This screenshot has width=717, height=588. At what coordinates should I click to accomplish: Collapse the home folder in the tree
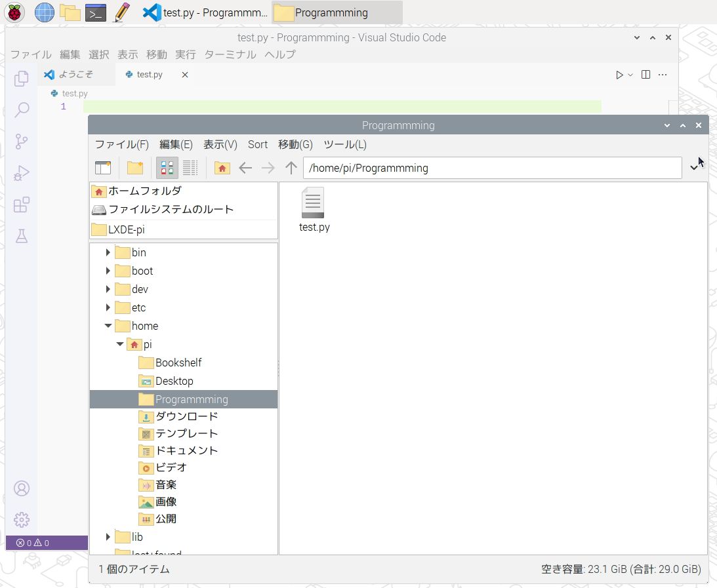click(x=108, y=326)
